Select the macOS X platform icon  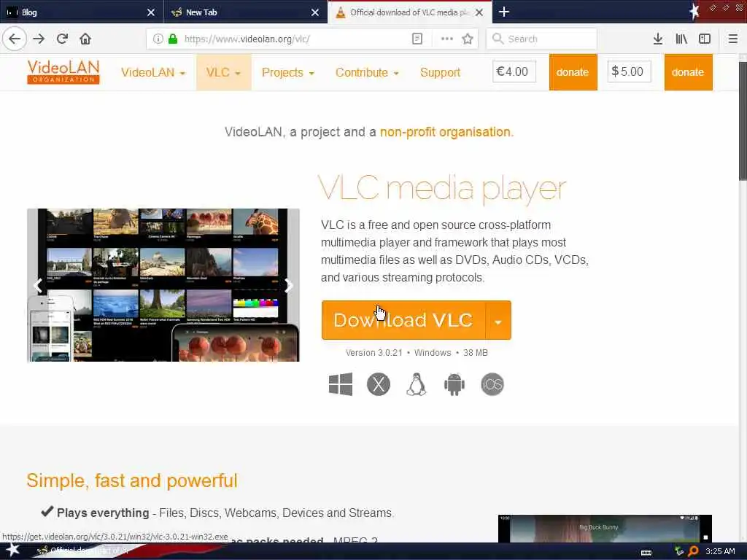(x=379, y=384)
